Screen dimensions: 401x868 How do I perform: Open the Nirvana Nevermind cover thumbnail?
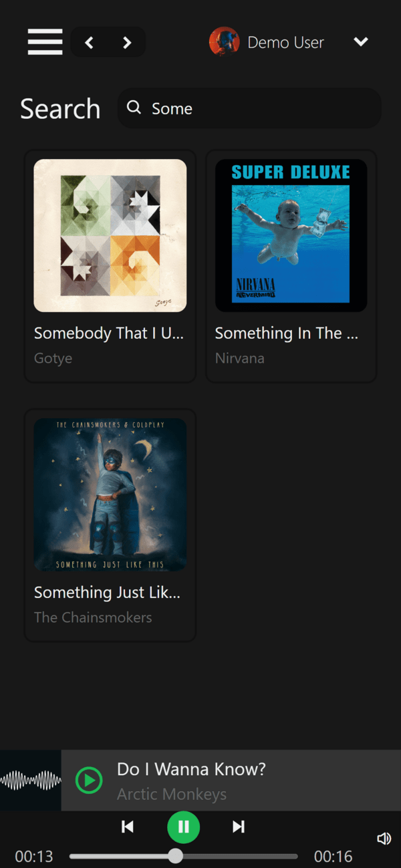[291, 235]
